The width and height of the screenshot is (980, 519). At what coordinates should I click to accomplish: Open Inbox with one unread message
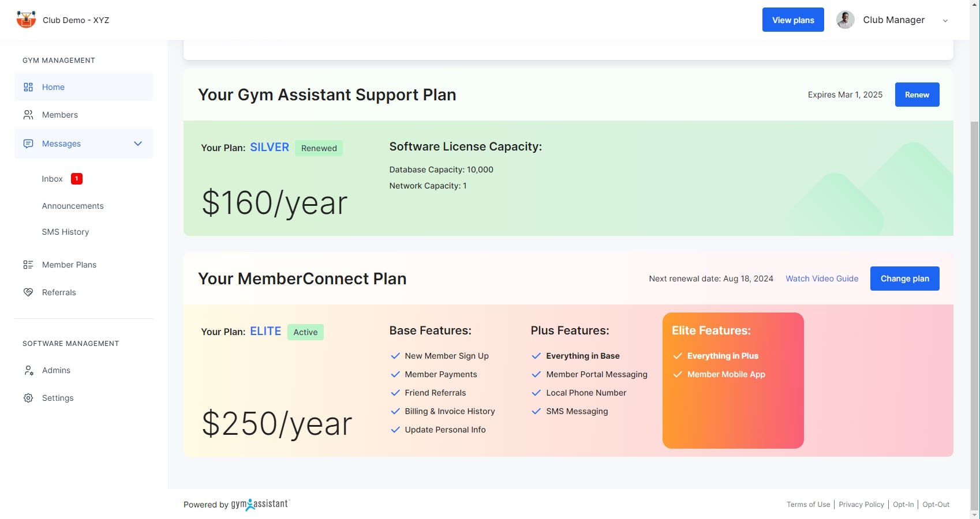click(53, 178)
